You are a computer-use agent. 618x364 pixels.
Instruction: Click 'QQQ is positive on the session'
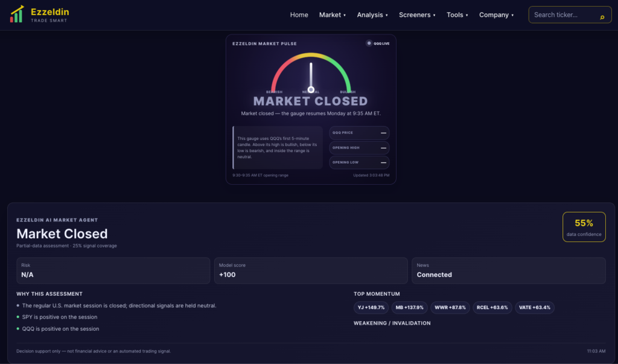pyautogui.click(x=60, y=329)
